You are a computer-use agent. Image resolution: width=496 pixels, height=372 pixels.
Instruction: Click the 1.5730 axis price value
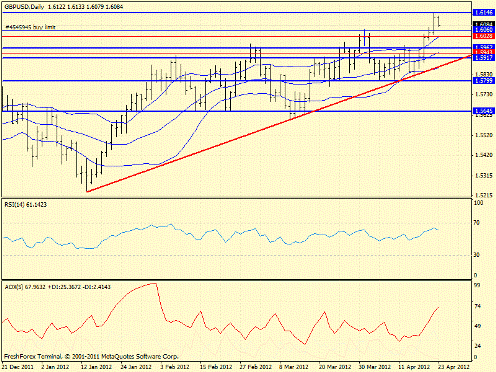[x=484, y=95]
